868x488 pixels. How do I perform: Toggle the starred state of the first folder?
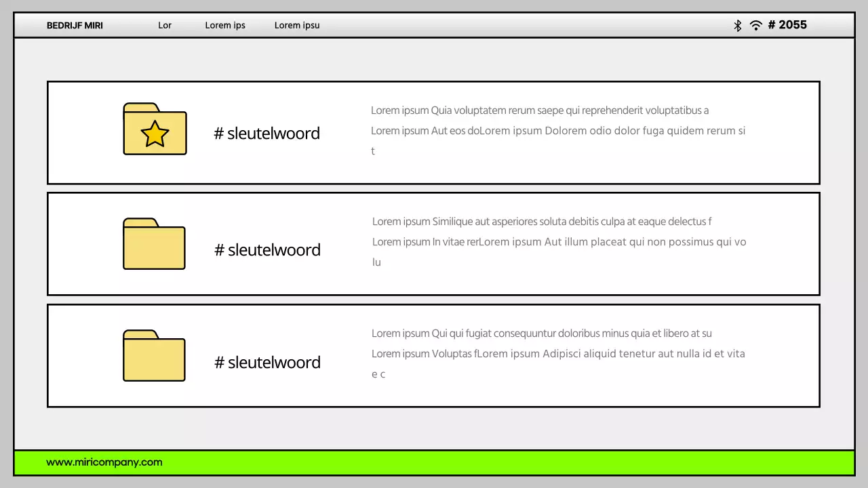(155, 135)
